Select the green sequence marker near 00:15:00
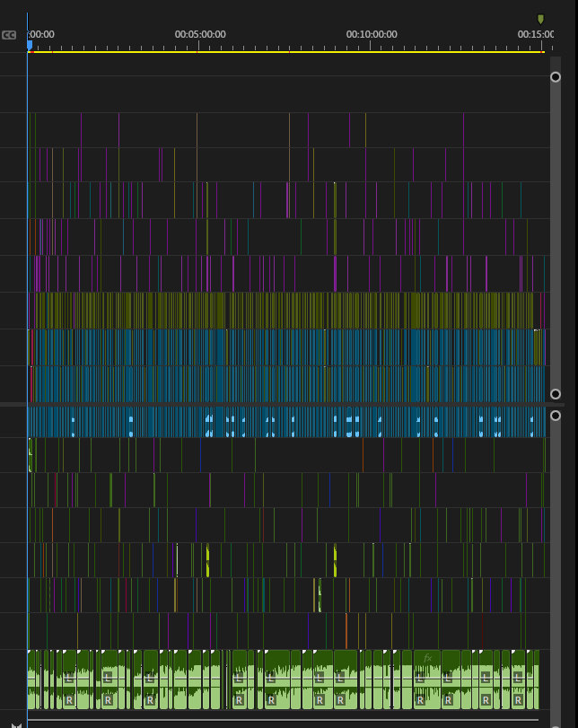The image size is (578, 728). click(540, 19)
